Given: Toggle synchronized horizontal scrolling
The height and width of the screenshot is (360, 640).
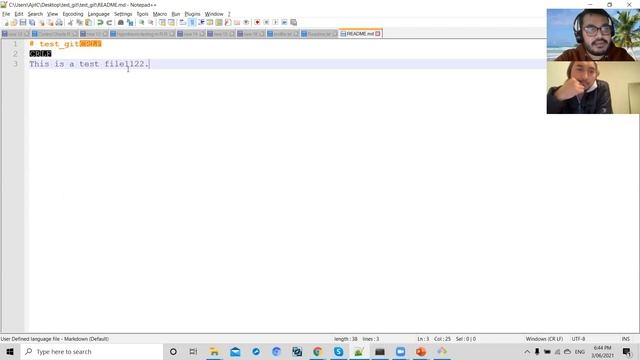Looking at the screenshot, I should coord(171,22).
